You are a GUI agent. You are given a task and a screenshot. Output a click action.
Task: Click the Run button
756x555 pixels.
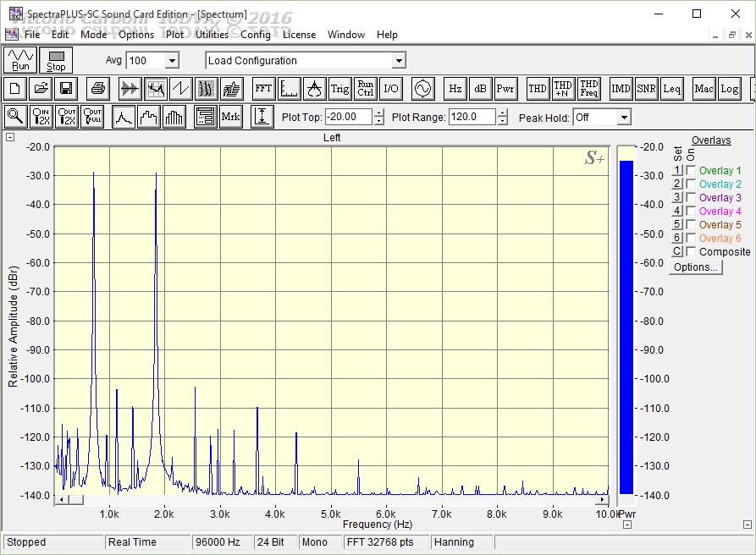(x=20, y=60)
